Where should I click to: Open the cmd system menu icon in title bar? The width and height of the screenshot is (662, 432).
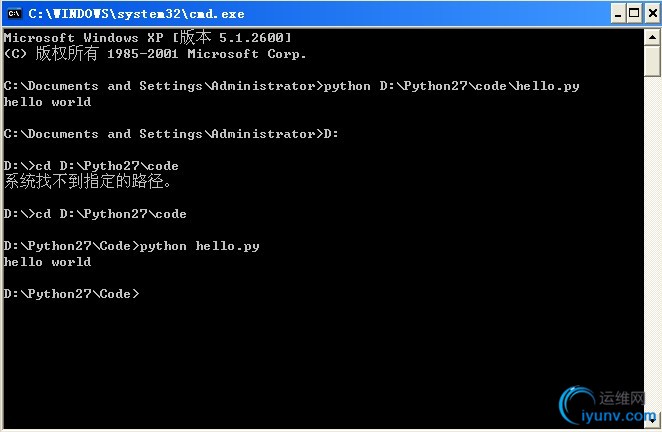pos(14,14)
